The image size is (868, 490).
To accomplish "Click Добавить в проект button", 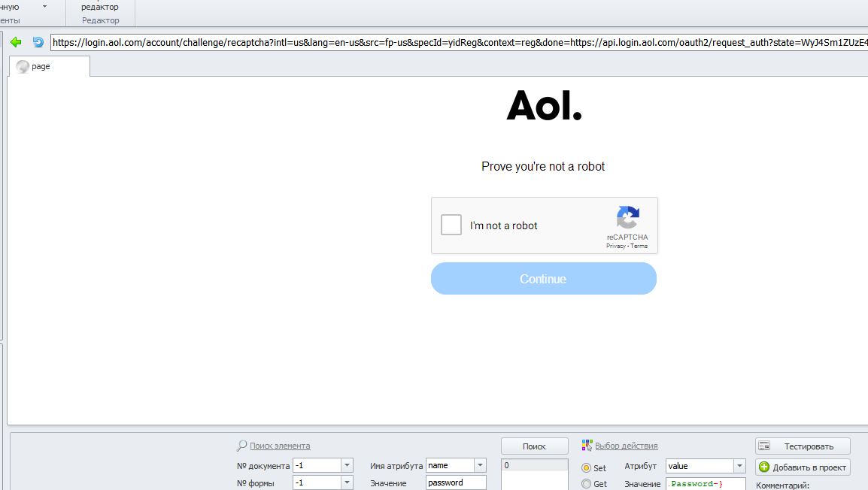I will click(x=803, y=467).
